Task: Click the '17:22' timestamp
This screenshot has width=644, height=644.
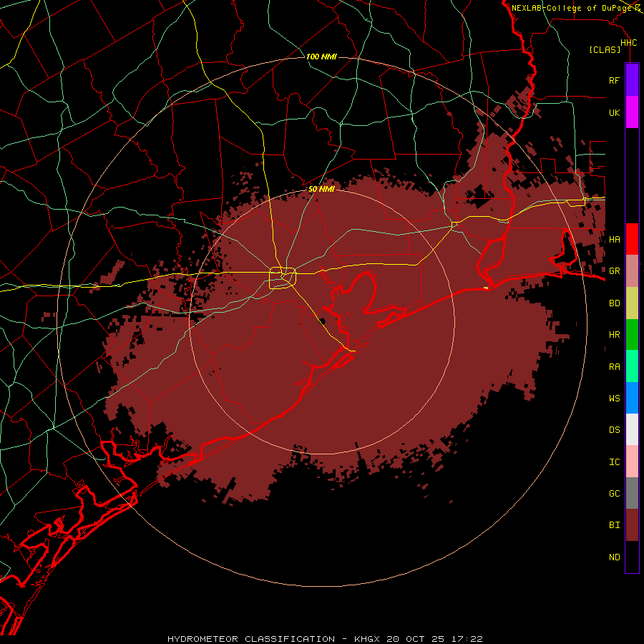Action: pos(466,639)
